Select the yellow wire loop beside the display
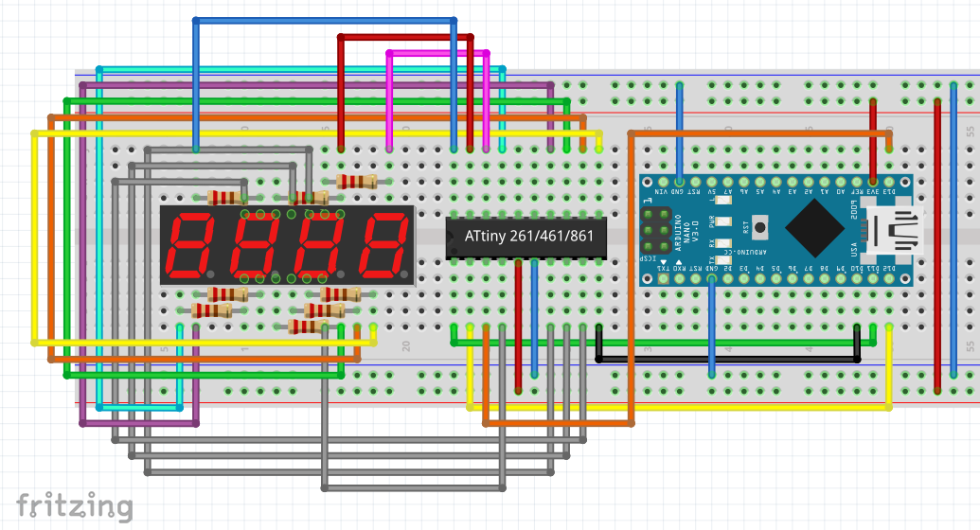This screenshot has height=530, width=980. point(34,237)
